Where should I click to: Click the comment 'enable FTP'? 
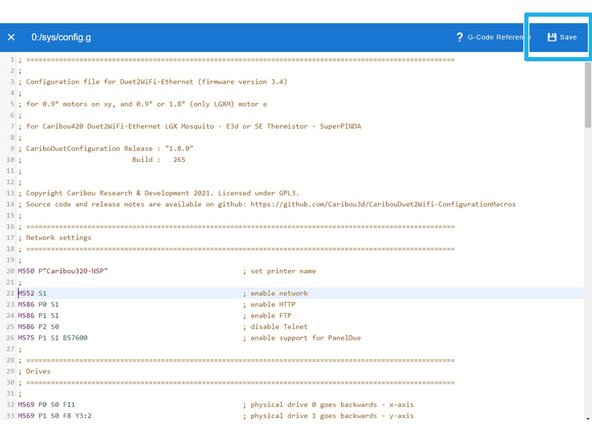point(271,316)
